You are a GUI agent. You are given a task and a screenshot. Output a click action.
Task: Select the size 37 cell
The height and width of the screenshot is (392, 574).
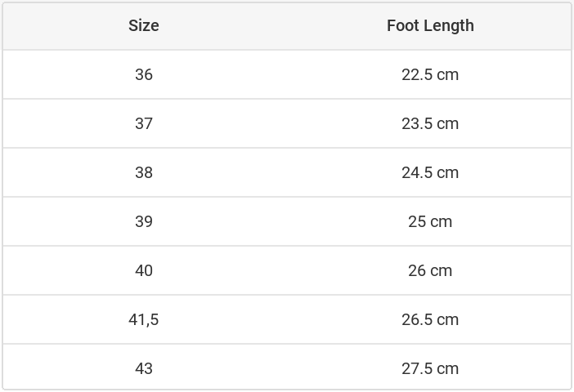(144, 123)
